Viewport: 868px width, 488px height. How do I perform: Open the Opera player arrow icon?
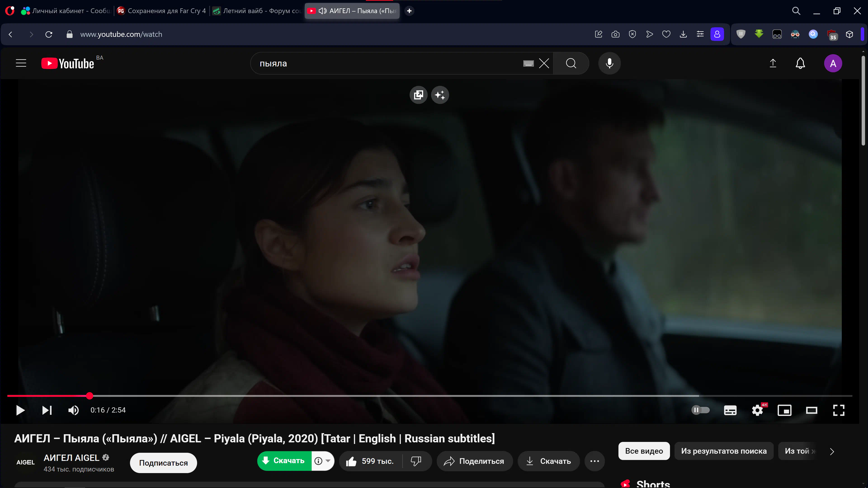(x=649, y=34)
